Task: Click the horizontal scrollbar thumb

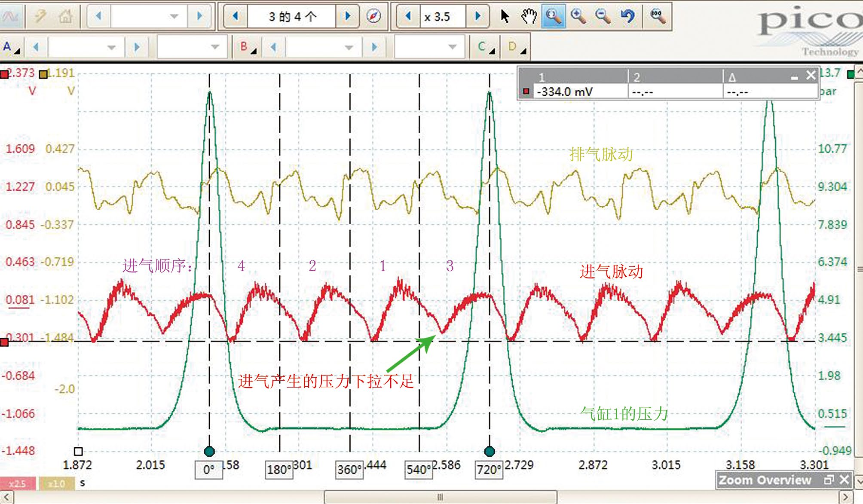Action: point(440,497)
